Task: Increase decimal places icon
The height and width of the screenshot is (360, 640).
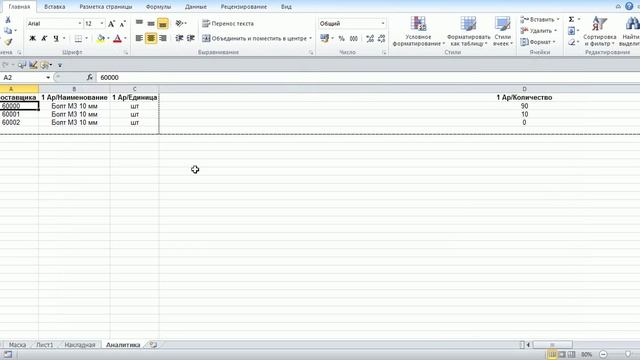Action: (370, 38)
